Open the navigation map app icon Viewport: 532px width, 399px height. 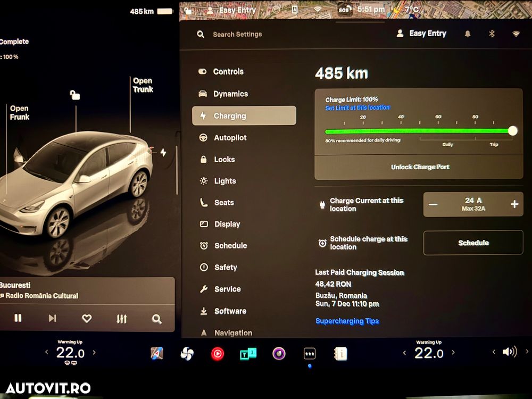[157, 354]
